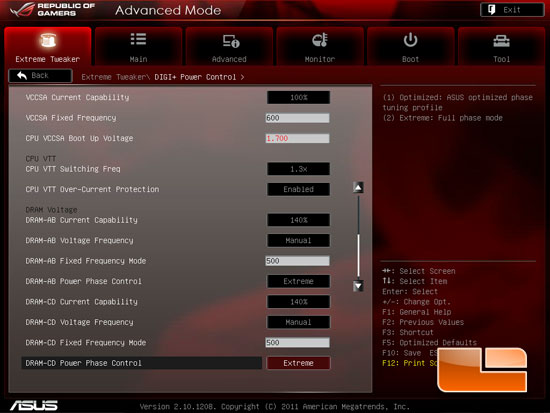Select DRAM-CD Fixed Frequency Mode label
Image resolution: width=550 pixels, height=413 pixels.
[x=86, y=342]
